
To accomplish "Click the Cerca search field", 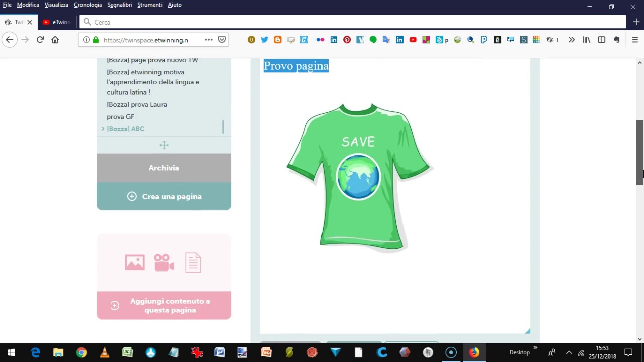I will tap(352, 22).
